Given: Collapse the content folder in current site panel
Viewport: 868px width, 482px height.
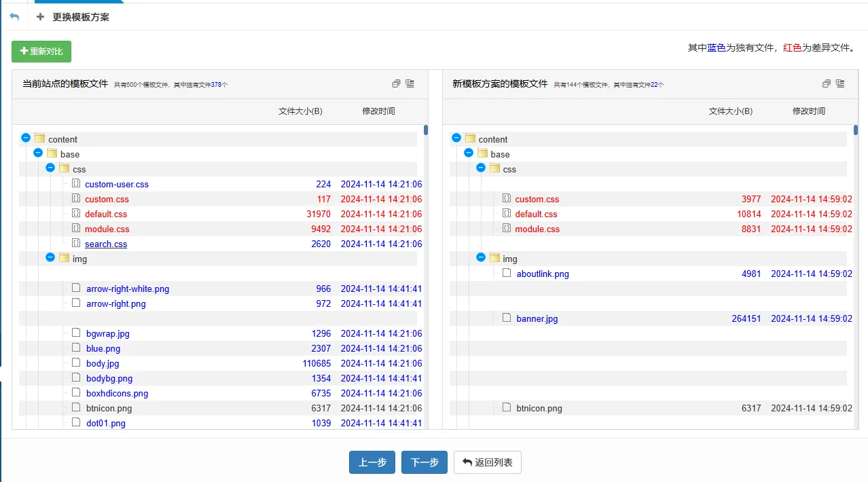Looking at the screenshot, I should click(x=25, y=137).
